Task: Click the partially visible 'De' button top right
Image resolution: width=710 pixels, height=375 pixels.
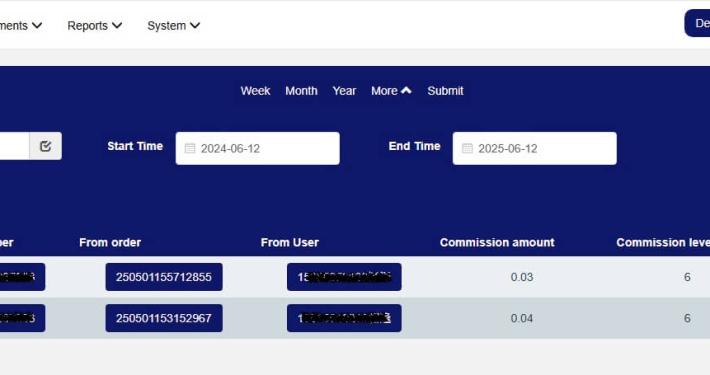Action: [697, 23]
